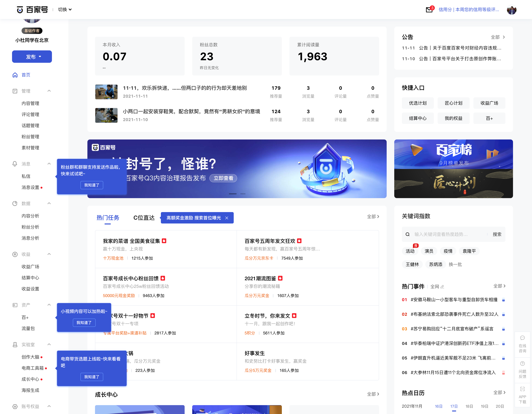This screenshot has height=414, width=532.
Task: Open the mail notifications envelope icon
Action: tap(429, 10)
